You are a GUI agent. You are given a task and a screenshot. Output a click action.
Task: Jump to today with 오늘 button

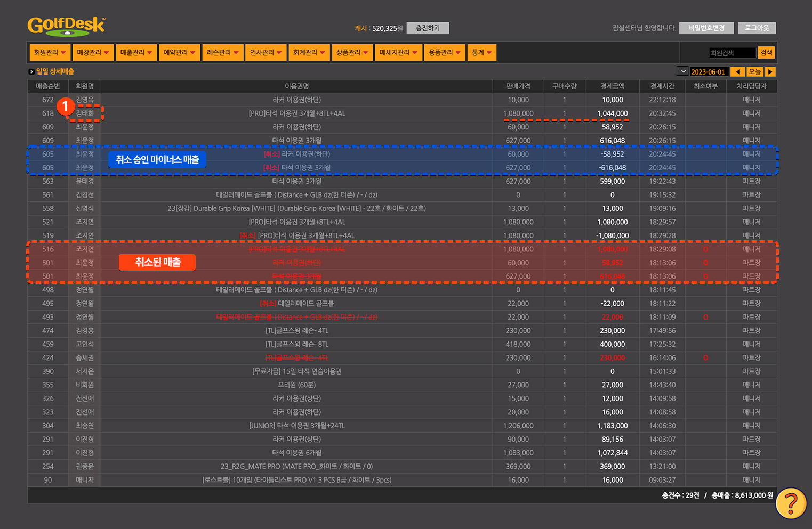[754, 72]
